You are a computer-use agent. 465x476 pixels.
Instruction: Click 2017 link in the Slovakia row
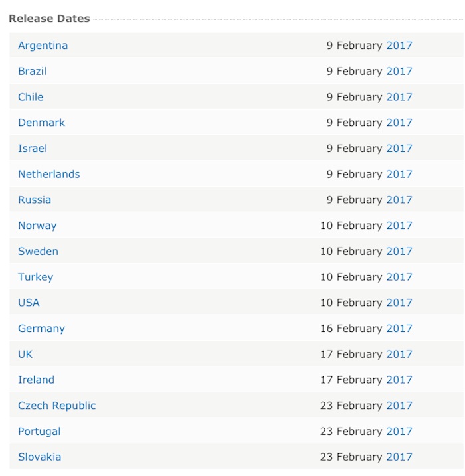399,457
